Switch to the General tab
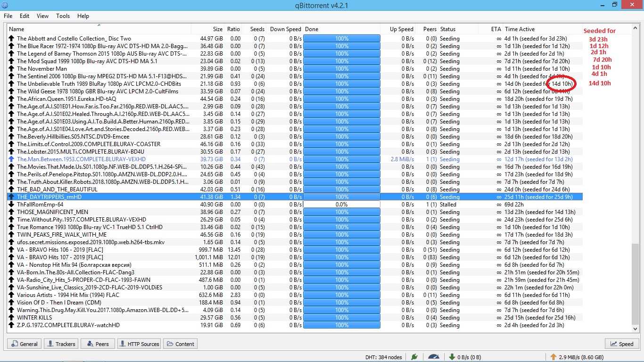The image size is (644, 362). (24, 344)
